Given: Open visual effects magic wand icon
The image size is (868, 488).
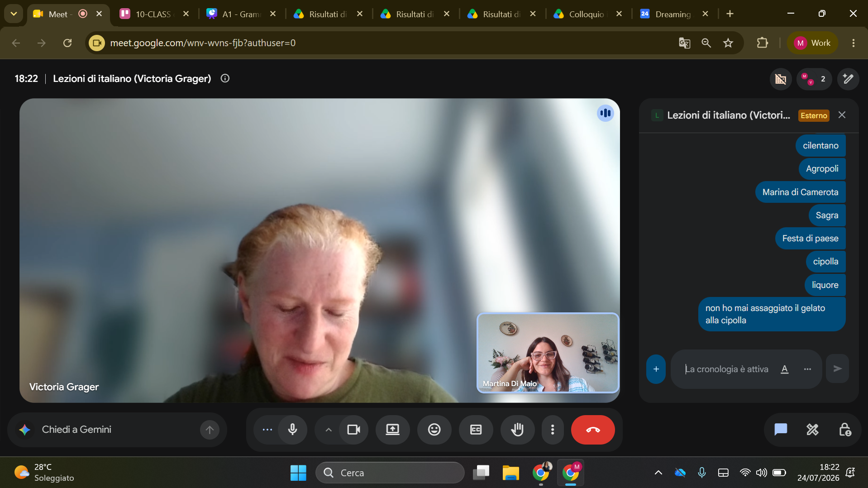Looking at the screenshot, I should (848, 79).
